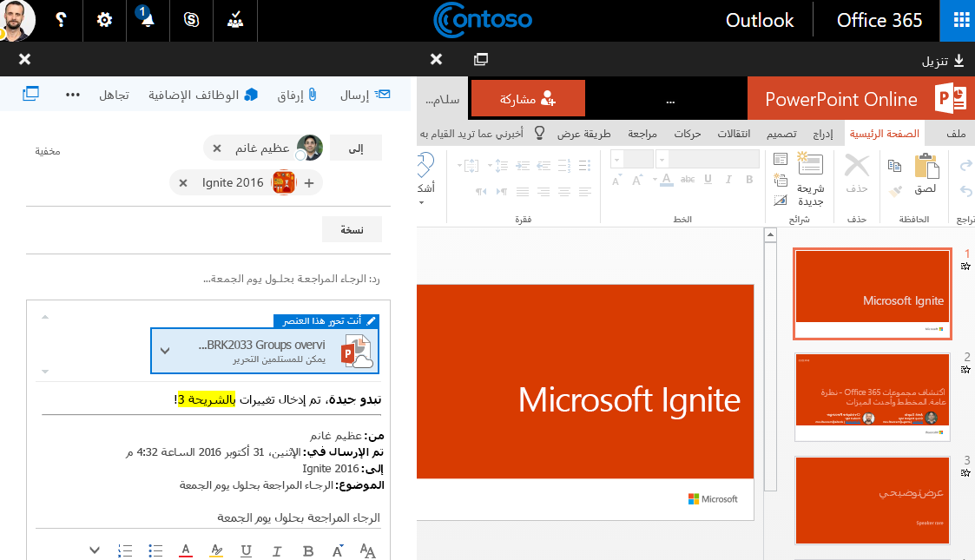Toggle Bold in the PowerPoint ribbon

(749, 180)
